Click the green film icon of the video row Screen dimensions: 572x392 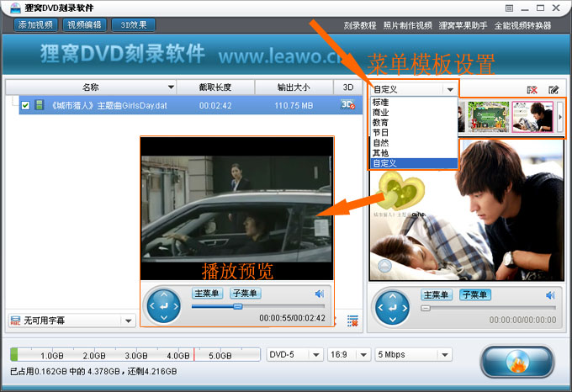click(x=39, y=105)
